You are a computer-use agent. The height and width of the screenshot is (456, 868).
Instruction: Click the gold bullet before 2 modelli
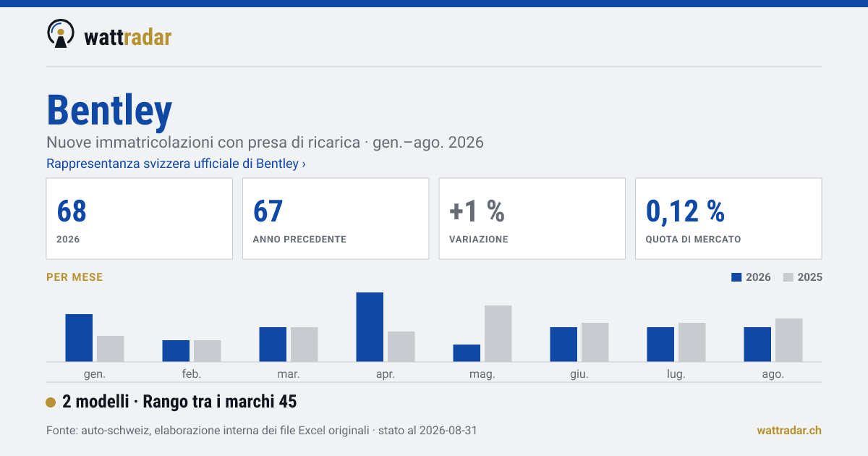coord(51,402)
